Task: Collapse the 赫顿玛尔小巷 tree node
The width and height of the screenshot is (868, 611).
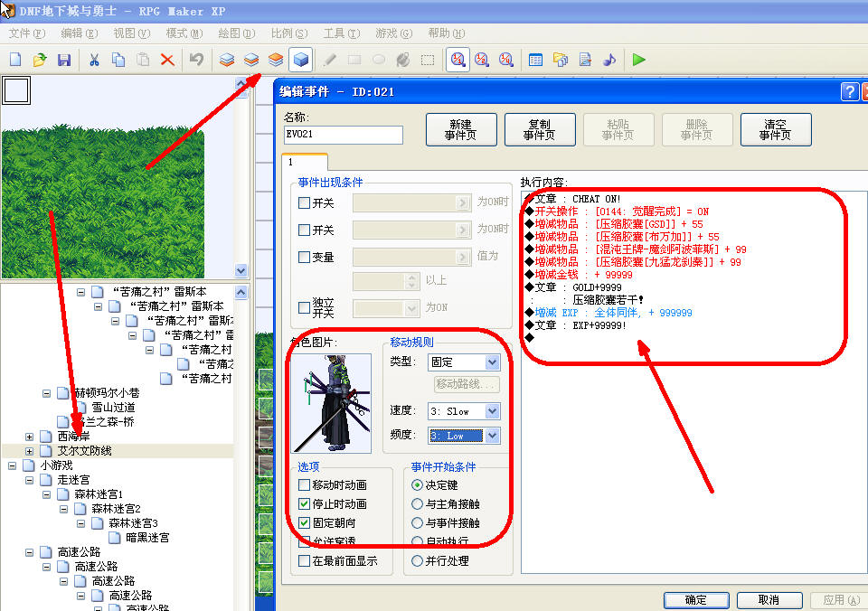Action: [x=46, y=393]
